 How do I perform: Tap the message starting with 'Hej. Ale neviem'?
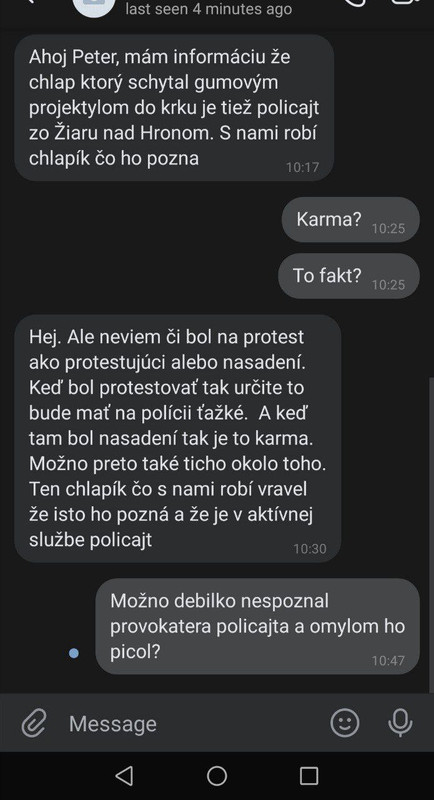click(177, 439)
